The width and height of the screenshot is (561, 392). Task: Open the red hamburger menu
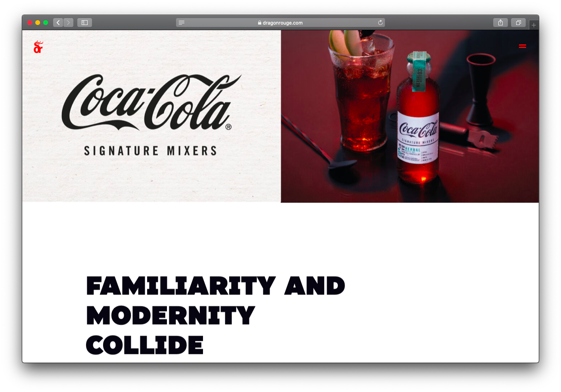point(523,46)
